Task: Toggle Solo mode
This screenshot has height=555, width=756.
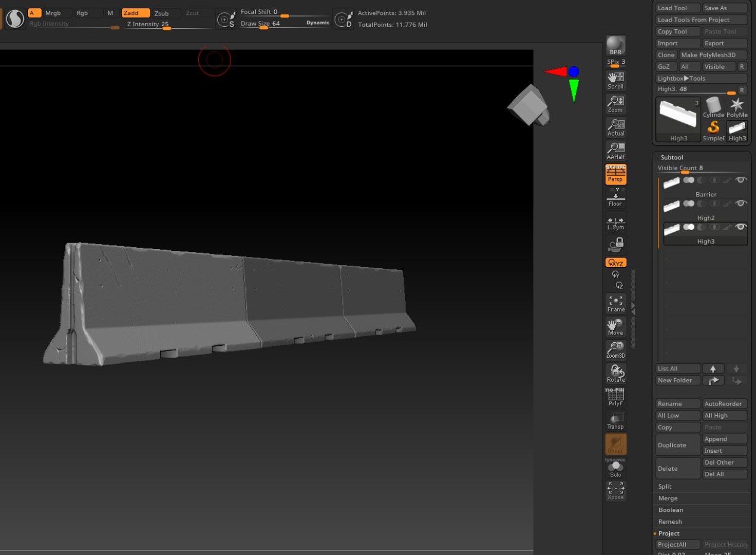Action: pos(615,468)
